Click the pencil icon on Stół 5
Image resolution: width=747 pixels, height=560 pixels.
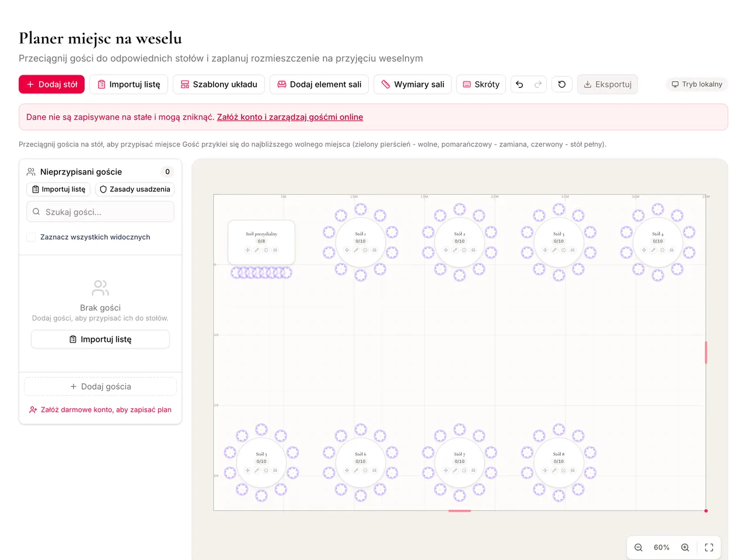(257, 470)
